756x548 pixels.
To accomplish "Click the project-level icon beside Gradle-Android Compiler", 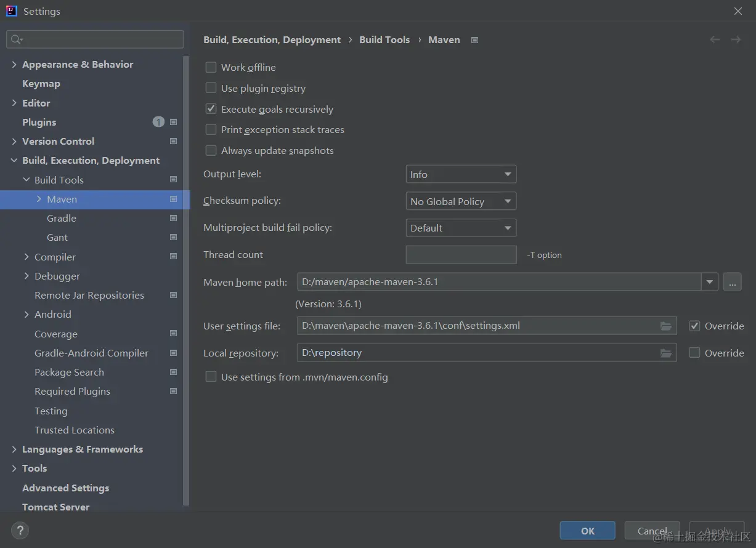I will [173, 353].
